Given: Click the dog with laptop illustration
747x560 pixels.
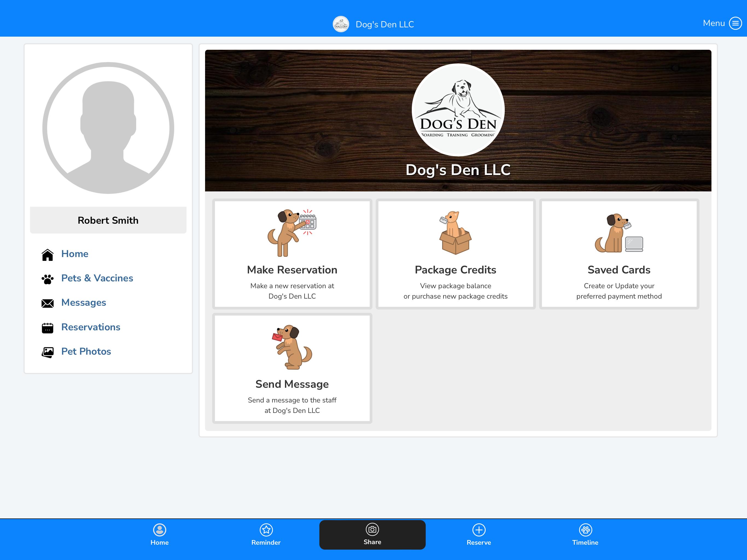Looking at the screenshot, I should [619, 233].
